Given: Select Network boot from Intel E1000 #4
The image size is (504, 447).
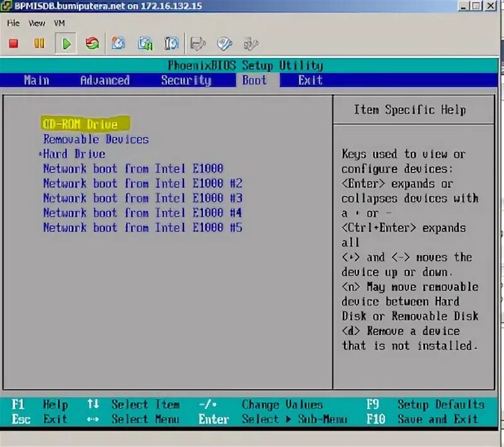Looking at the screenshot, I should coord(143,213).
